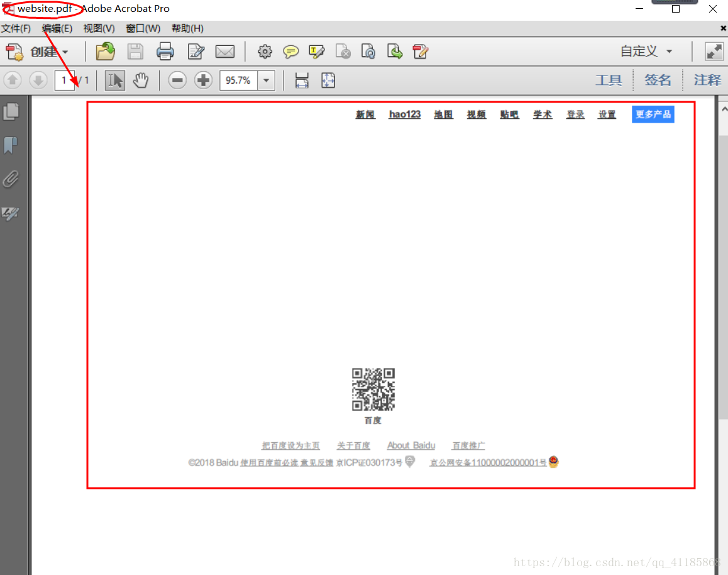Image resolution: width=728 pixels, height=575 pixels.
Task: Click the Baidu QR code image
Action: [x=373, y=389]
